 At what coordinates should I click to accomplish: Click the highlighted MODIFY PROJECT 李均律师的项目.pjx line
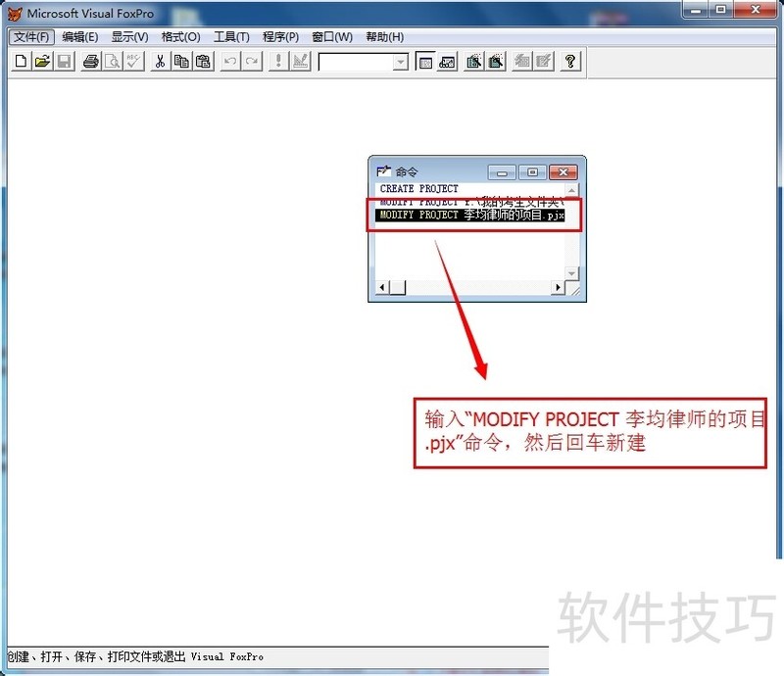tap(470, 215)
